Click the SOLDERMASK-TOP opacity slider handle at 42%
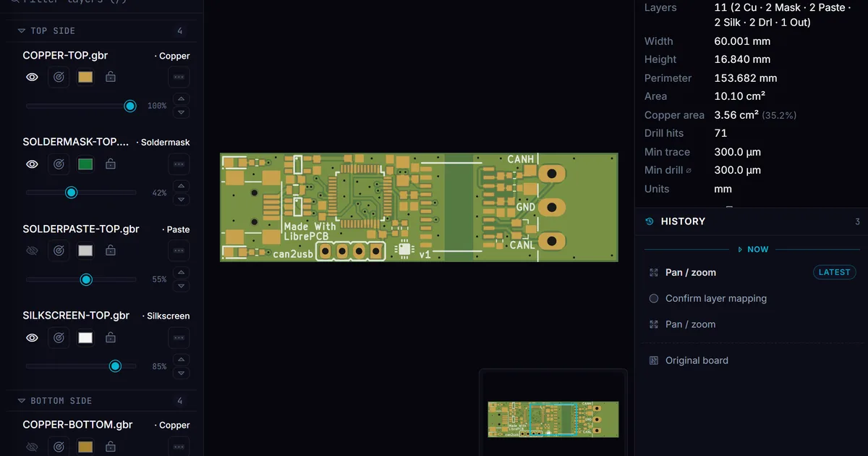 click(x=71, y=193)
